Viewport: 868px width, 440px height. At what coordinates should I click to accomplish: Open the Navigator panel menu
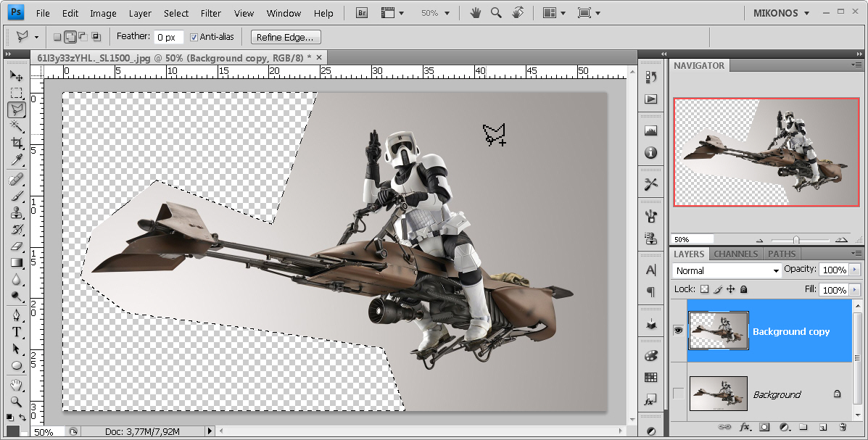click(x=856, y=65)
